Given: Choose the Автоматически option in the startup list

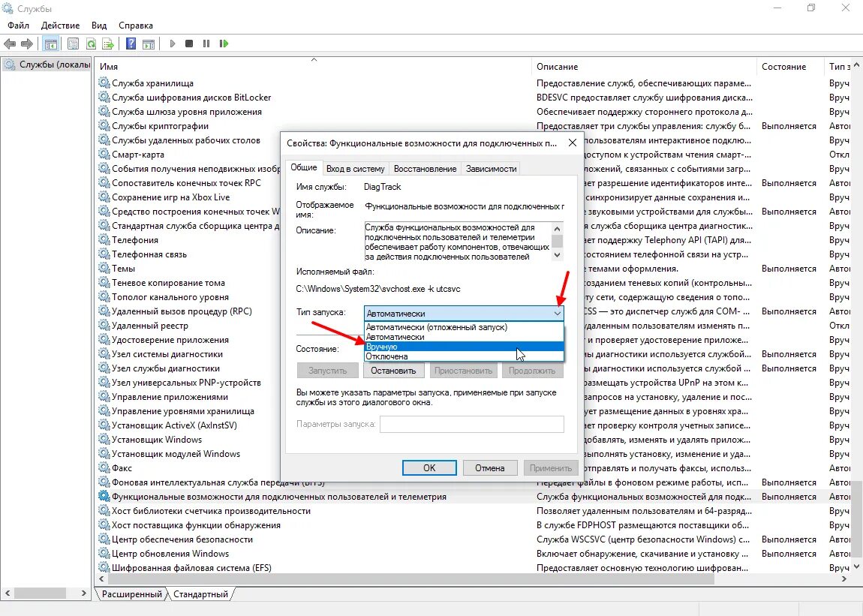Looking at the screenshot, I should tap(464, 337).
